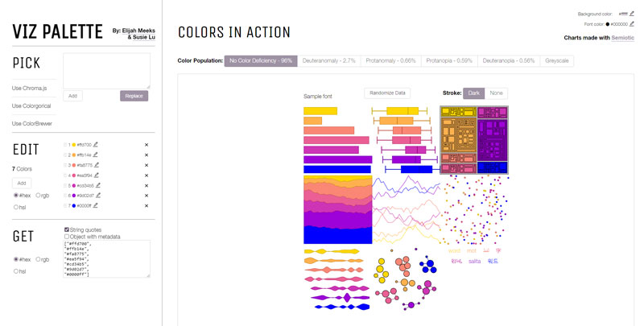This screenshot has height=326, width=644.
Task: Click the GET output code textarea
Action: 107,258
